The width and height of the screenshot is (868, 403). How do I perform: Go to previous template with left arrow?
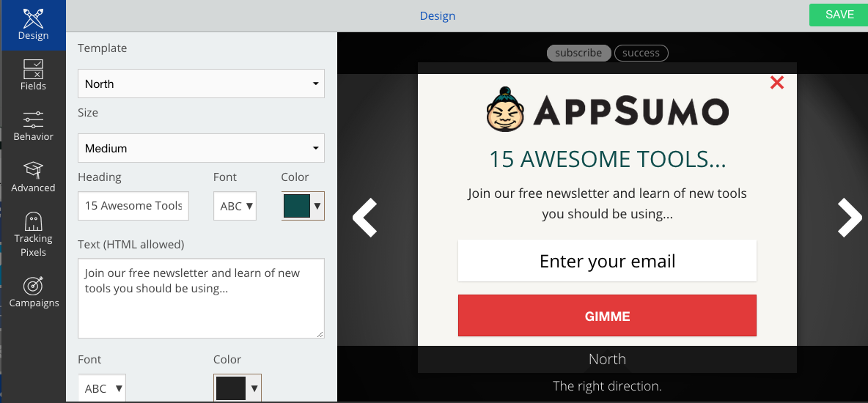[365, 218]
